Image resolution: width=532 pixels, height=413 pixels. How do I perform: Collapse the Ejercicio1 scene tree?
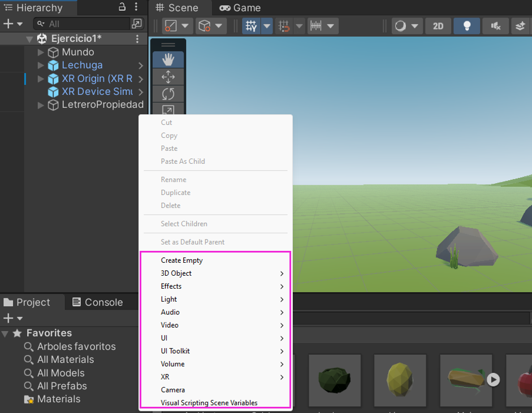click(29, 38)
